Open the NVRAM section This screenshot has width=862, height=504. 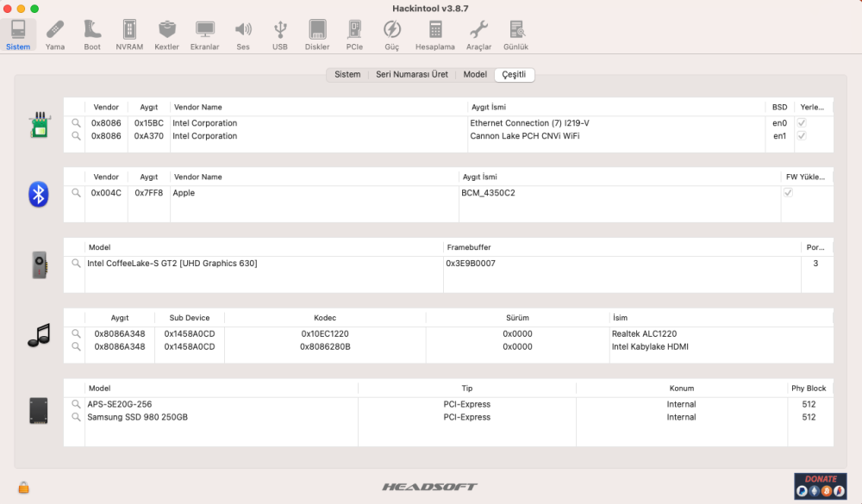click(x=129, y=35)
